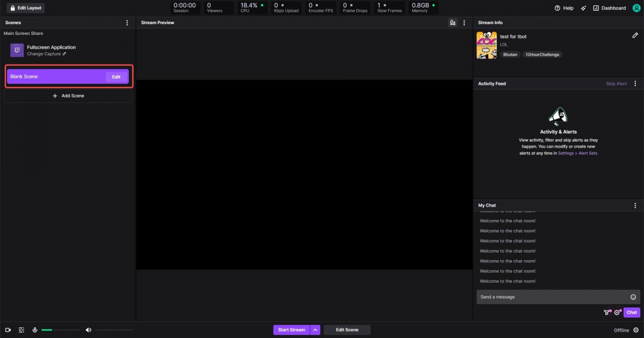Expand the Start Stream options chevron

point(315,329)
